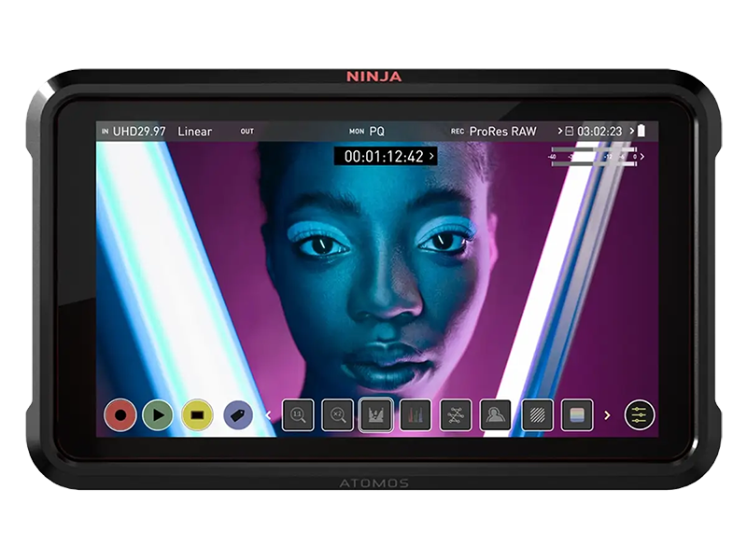The height and width of the screenshot is (560, 747).
Task: Select the 2x zoom magnifier tool
Action: [x=337, y=415]
